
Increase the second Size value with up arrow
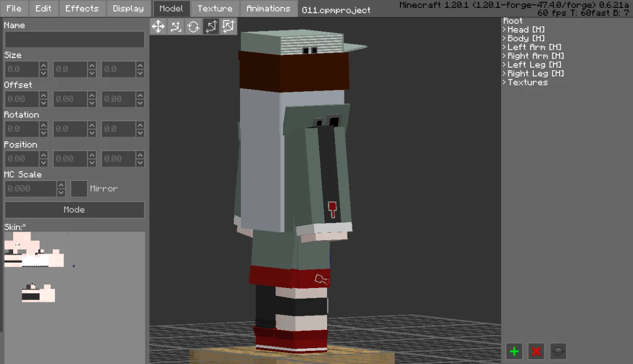[x=92, y=65]
